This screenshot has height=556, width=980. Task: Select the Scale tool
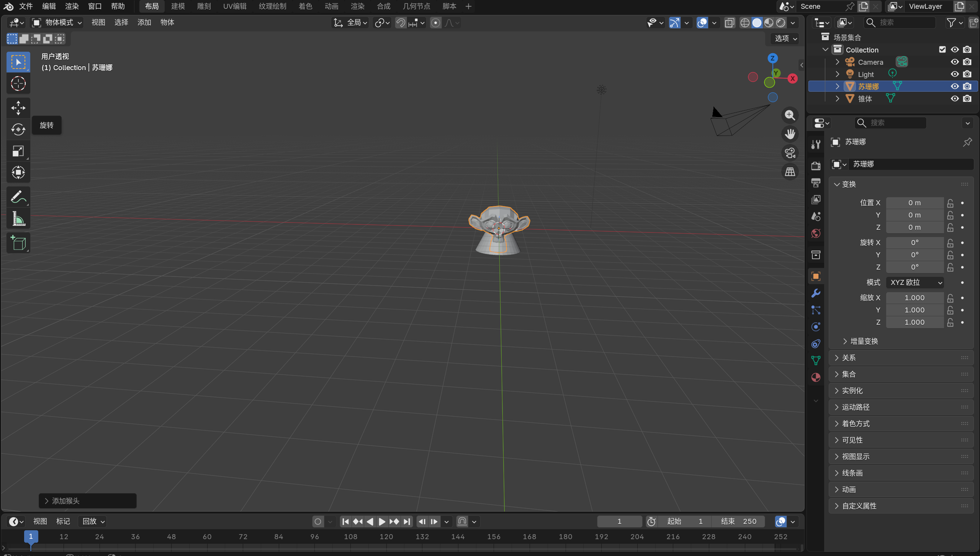tap(18, 151)
